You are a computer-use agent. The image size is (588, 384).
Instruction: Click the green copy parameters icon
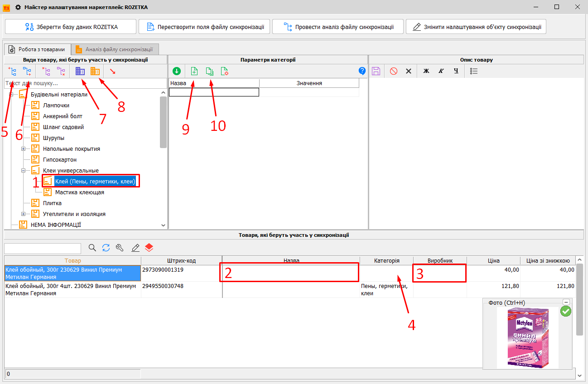click(x=209, y=71)
